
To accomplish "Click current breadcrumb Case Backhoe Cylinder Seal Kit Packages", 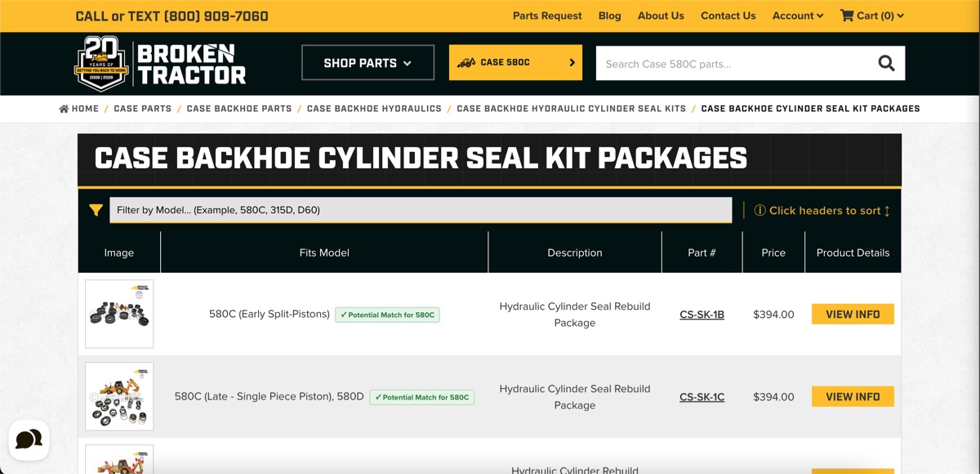I will (811, 109).
